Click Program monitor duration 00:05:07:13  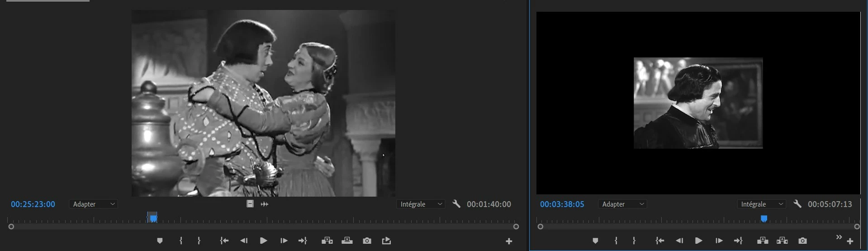pyautogui.click(x=830, y=204)
